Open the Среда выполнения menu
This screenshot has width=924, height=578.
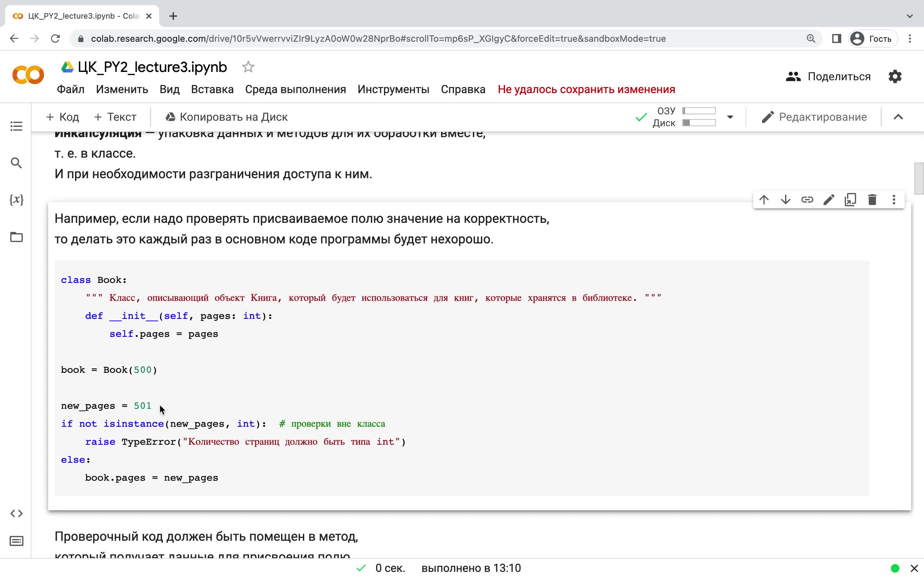point(295,90)
